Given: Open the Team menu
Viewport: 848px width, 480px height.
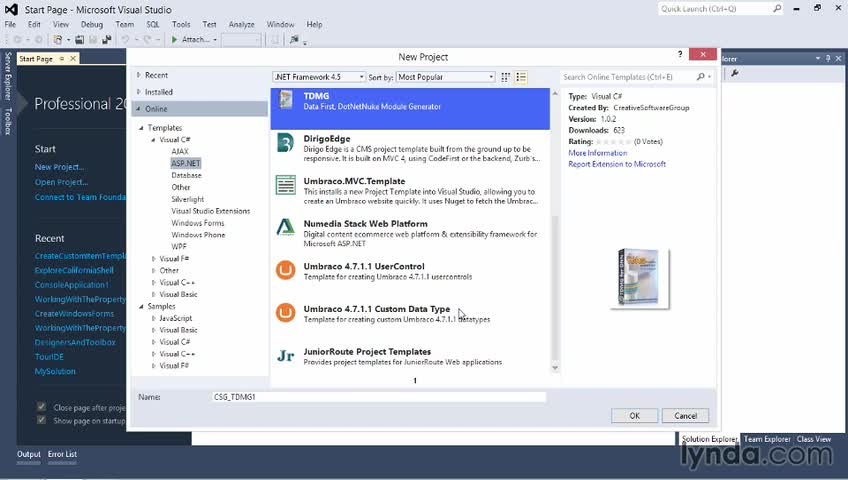Looking at the screenshot, I should [124, 24].
